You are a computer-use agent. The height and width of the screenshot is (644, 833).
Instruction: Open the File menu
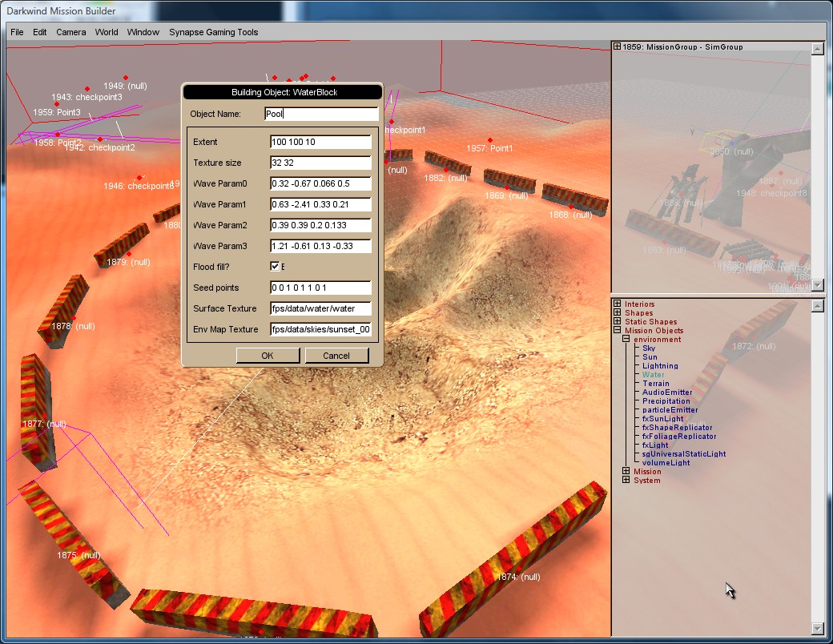click(x=17, y=32)
